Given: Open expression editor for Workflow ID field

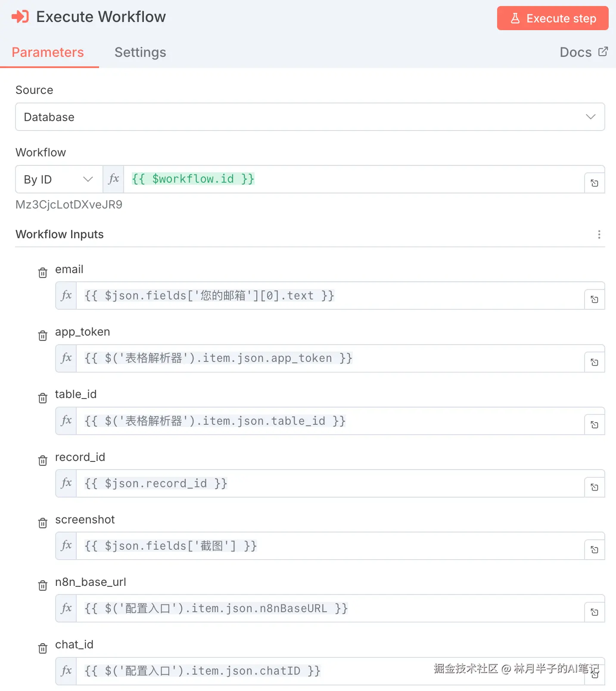Looking at the screenshot, I should click(x=594, y=183).
